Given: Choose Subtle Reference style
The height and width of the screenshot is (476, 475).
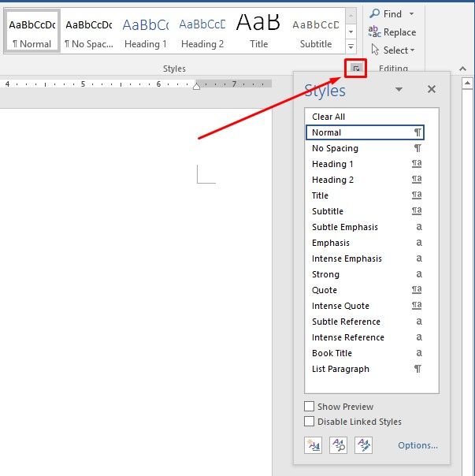Looking at the screenshot, I should pyautogui.click(x=365, y=322).
